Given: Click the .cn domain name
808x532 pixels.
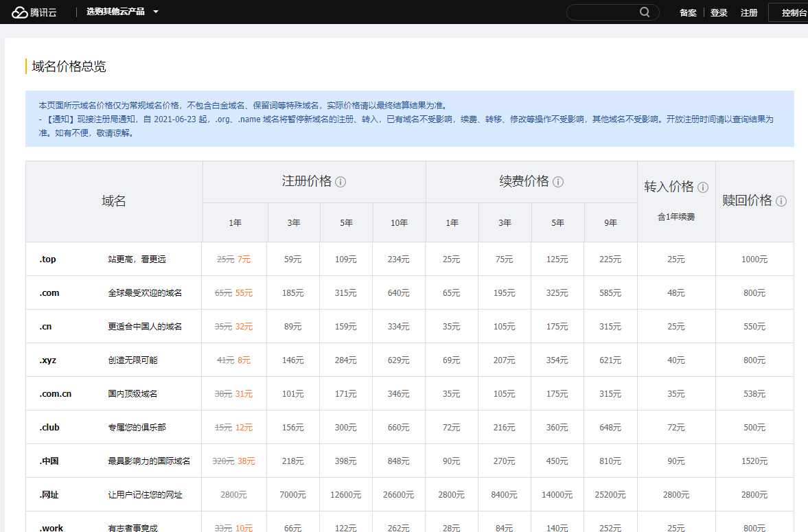Looking at the screenshot, I should point(45,327).
